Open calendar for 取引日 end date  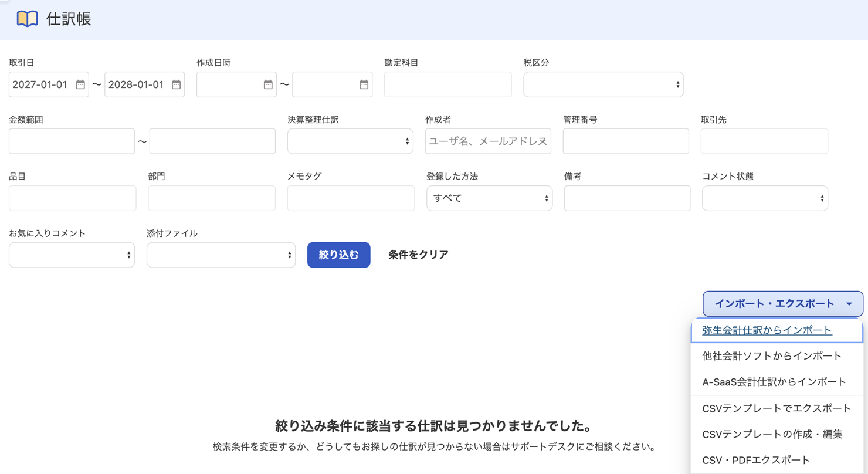point(176,84)
